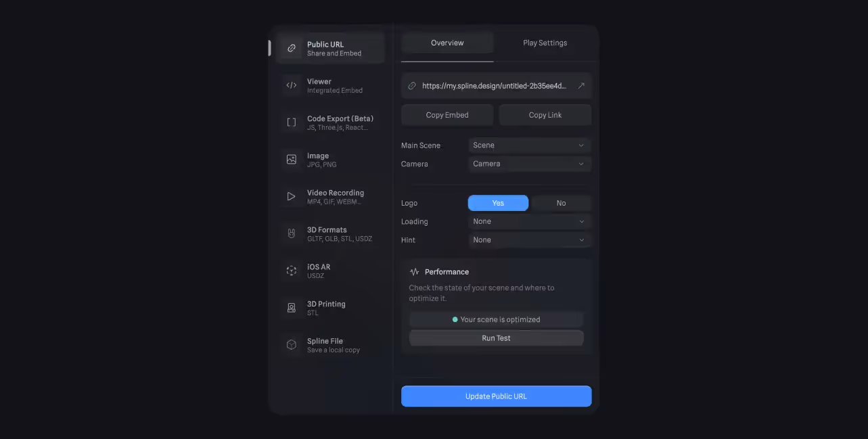Open the Video Recording play icon
The height and width of the screenshot is (439, 868).
pos(292,197)
